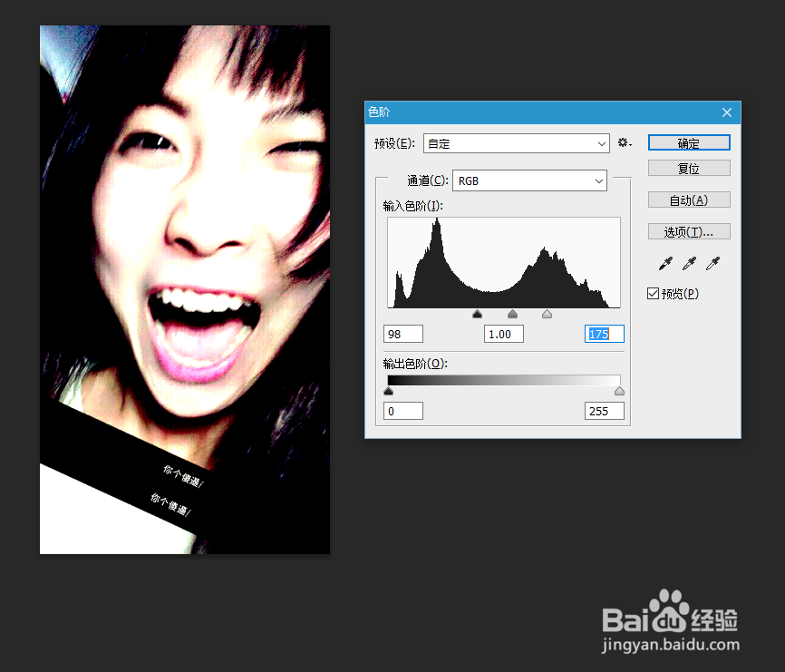
Task: Open the 预设 preset dropdown
Action: tap(516, 143)
